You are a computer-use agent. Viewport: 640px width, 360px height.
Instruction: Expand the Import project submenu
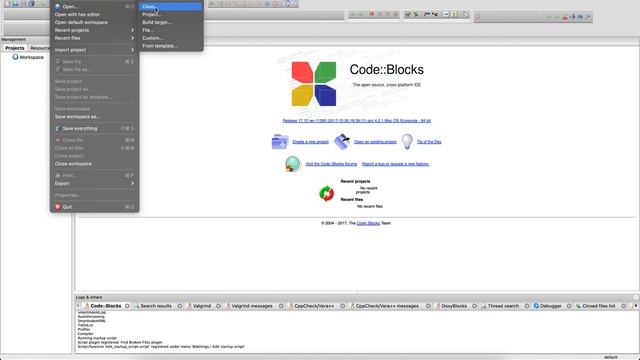tap(94, 50)
